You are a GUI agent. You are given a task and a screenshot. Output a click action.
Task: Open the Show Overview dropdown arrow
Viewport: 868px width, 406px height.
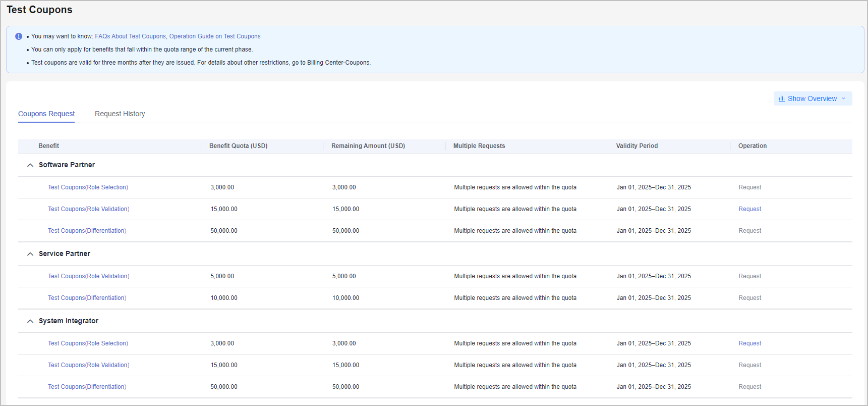tap(843, 98)
